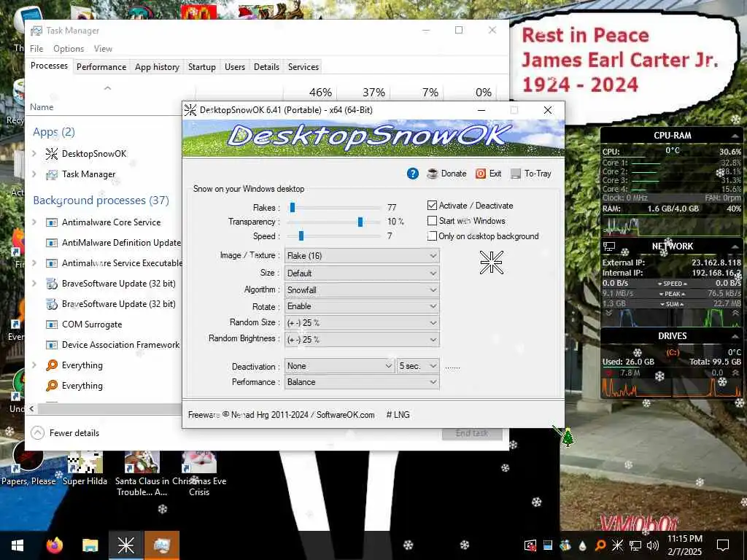Open the Random Size dropdown
Image resolution: width=747 pixels, height=560 pixels.
[362, 323]
